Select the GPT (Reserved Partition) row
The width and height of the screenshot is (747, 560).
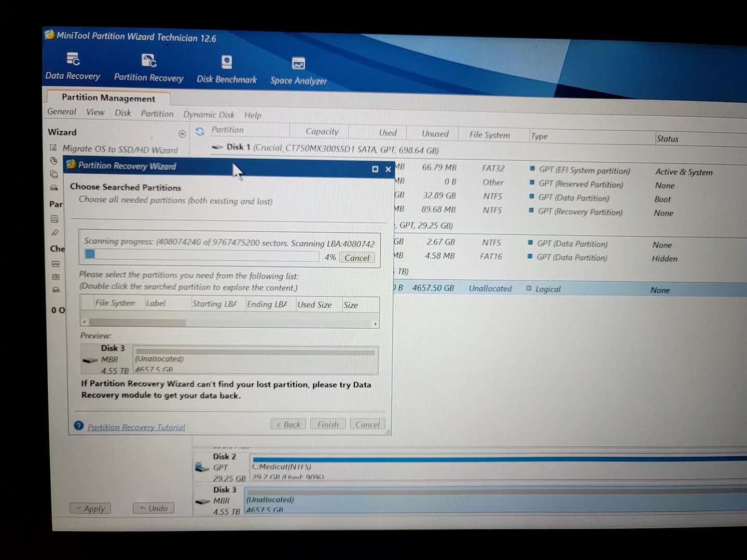570,184
